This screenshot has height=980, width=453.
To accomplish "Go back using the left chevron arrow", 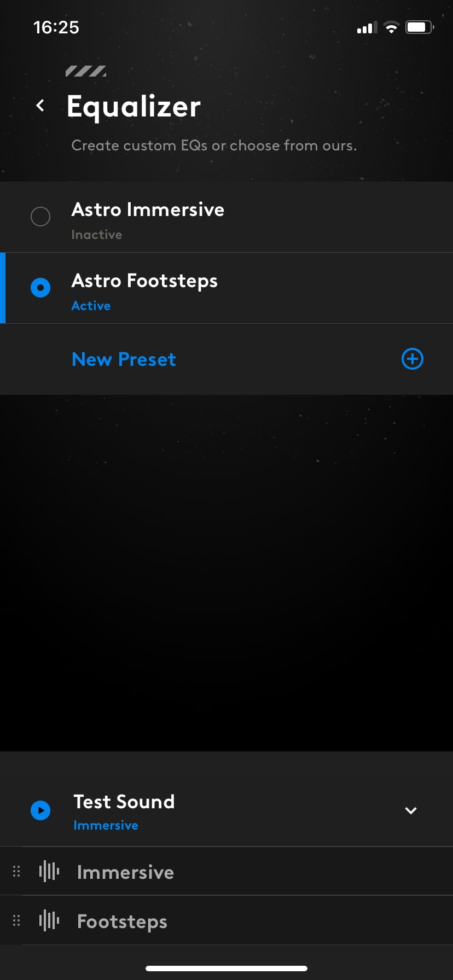I will coord(40,105).
